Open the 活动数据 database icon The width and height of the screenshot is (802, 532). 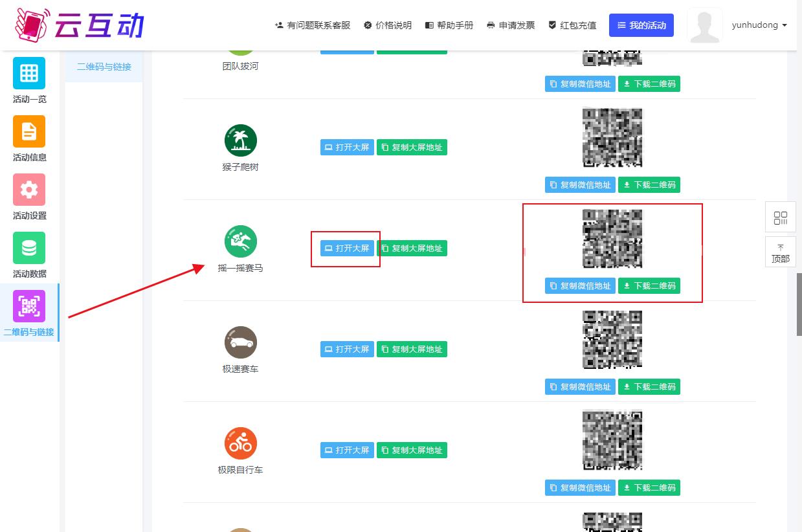29,248
